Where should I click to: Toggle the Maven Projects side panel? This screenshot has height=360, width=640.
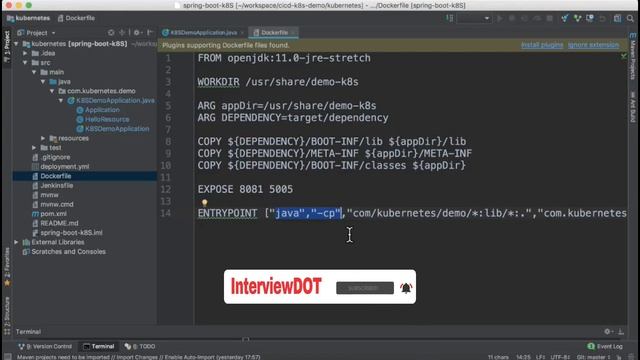(x=633, y=56)
